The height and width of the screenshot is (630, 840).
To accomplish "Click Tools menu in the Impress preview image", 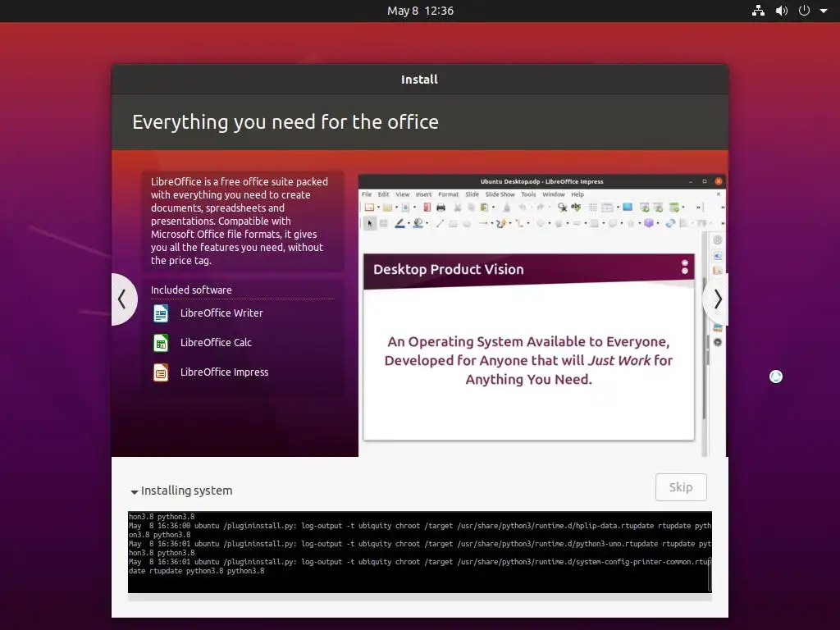I will pyautogui.click(x=528, y=194).
